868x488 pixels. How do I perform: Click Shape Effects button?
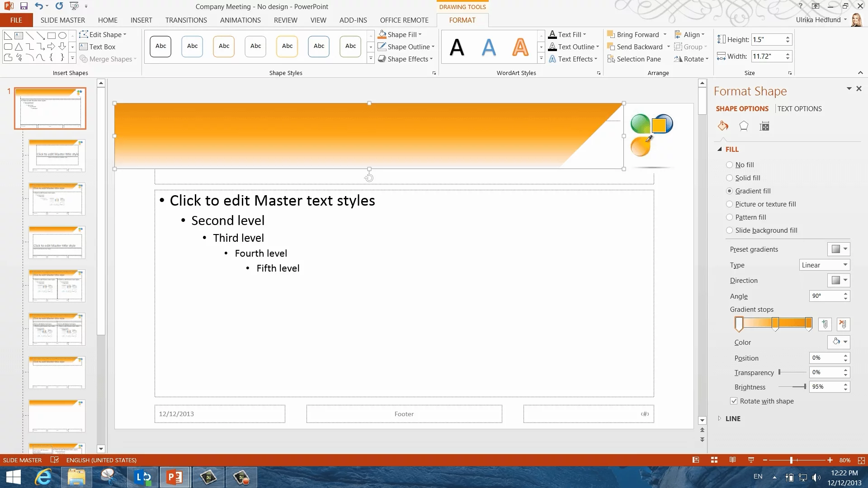[406, 59]
